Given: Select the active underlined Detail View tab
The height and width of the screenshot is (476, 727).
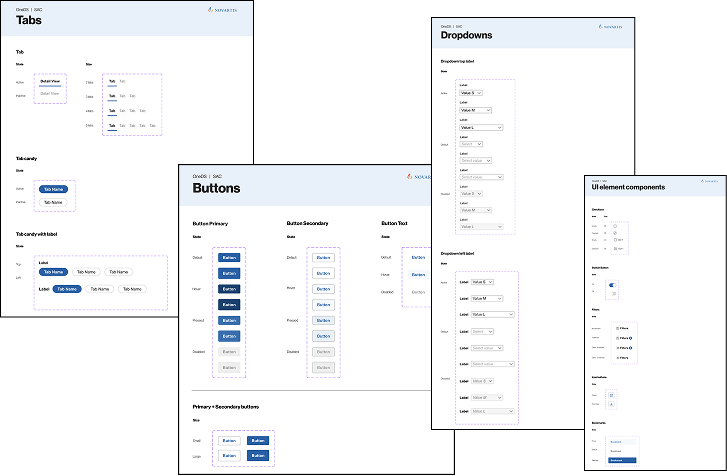Looking at the screenshot, I should [50, 82].
